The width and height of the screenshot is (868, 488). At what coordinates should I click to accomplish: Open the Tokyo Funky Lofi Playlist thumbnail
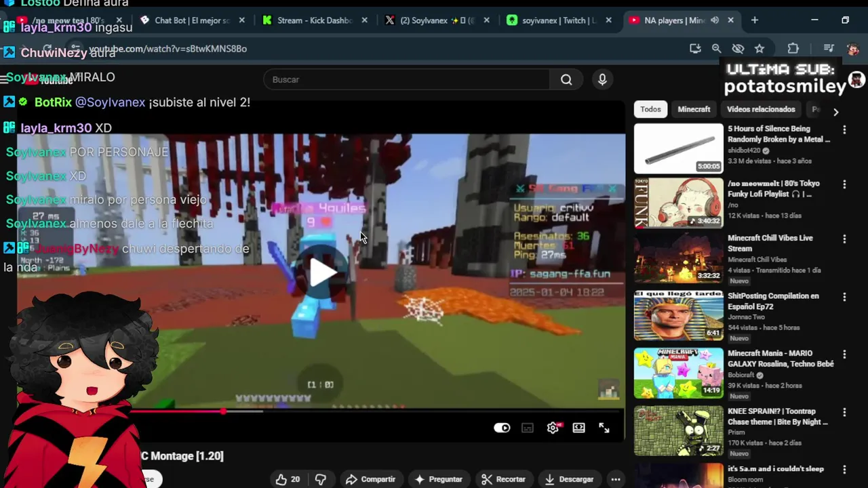click(x=679, y=203)
